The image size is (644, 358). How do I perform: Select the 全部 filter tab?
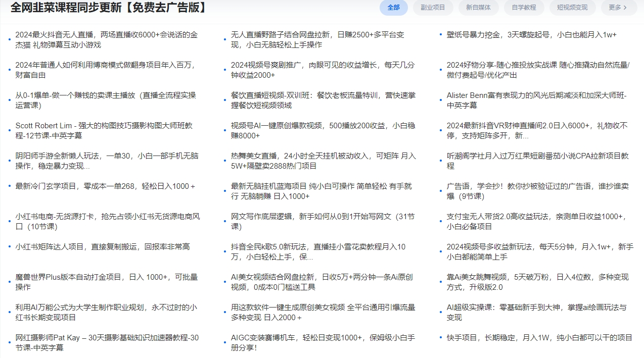point(393,8)
